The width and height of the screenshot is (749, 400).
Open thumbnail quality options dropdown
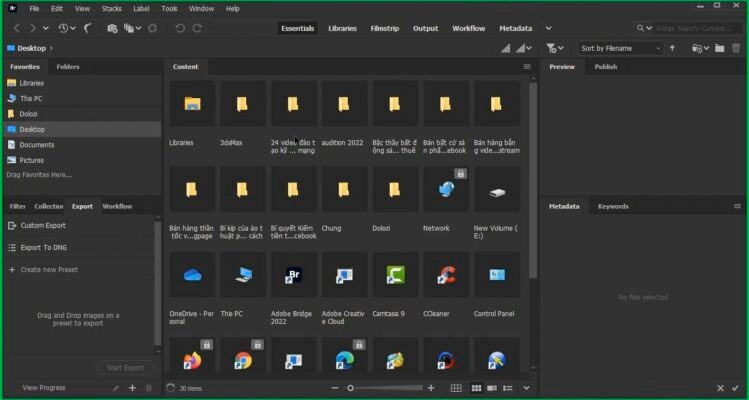524,48
